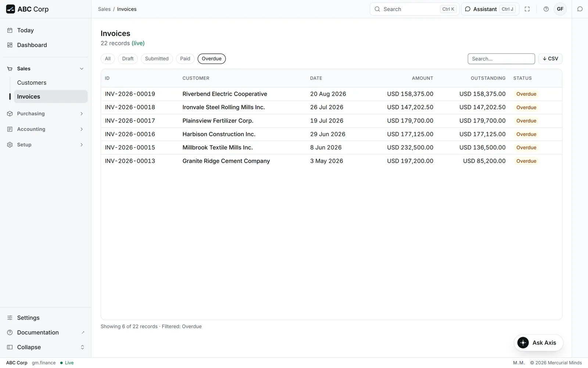Image resolution: width=588 pixels, height=368 pixels.
Task: Click the invoices table Search field
Action: point(501,59)
